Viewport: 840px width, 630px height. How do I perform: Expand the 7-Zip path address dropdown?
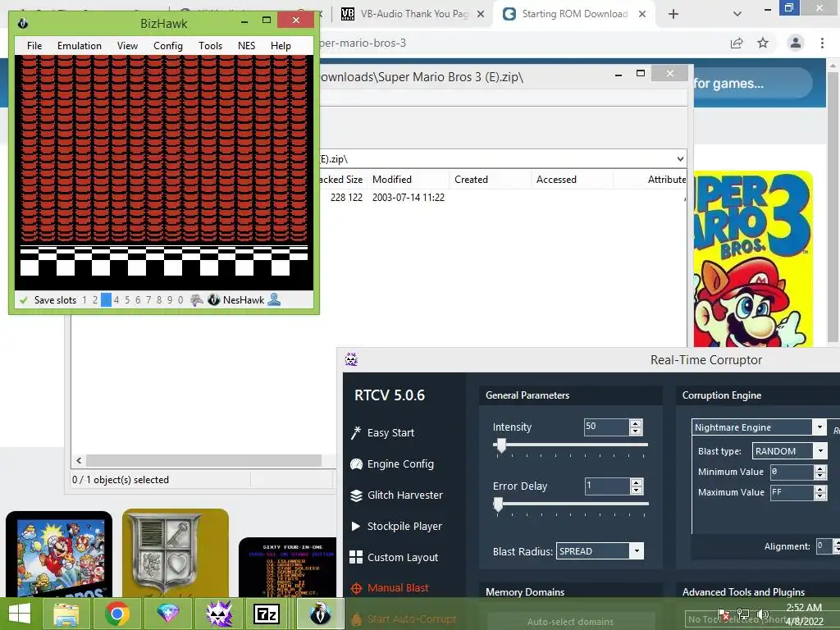pyautogui.click(x=680, y=159)
